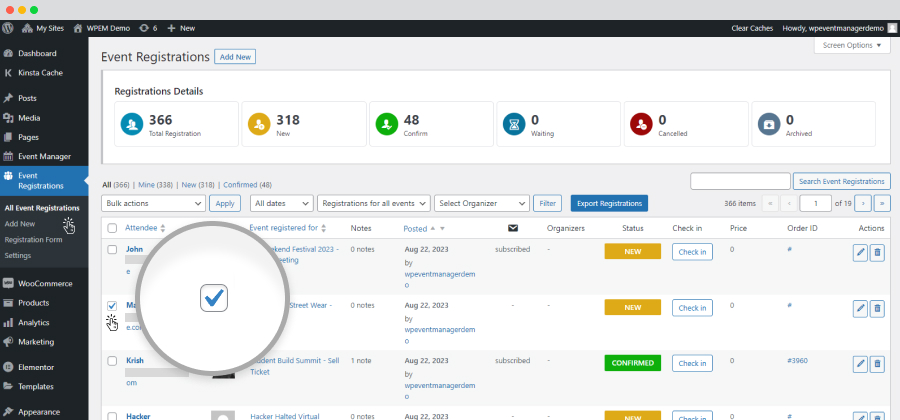Click the trash icon in John's row
This screenshot has height=420, width=900.
pyautogui.click(x=877, y=253)
